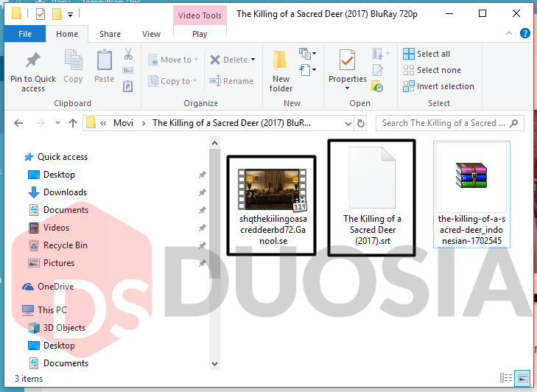The height and width of the screenshot is (392, 537).
Task: Open Properties checkmark icon
Action: pos(347,60)
